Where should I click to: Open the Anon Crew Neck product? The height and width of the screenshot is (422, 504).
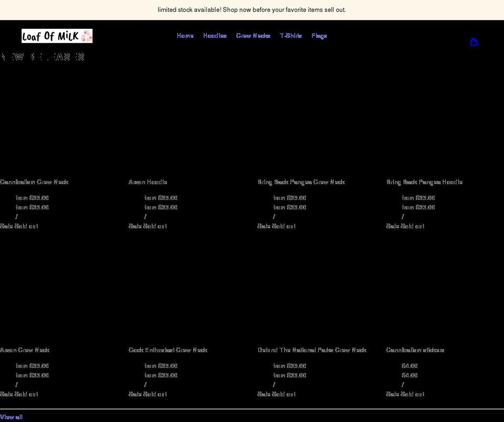pos(25,350)
